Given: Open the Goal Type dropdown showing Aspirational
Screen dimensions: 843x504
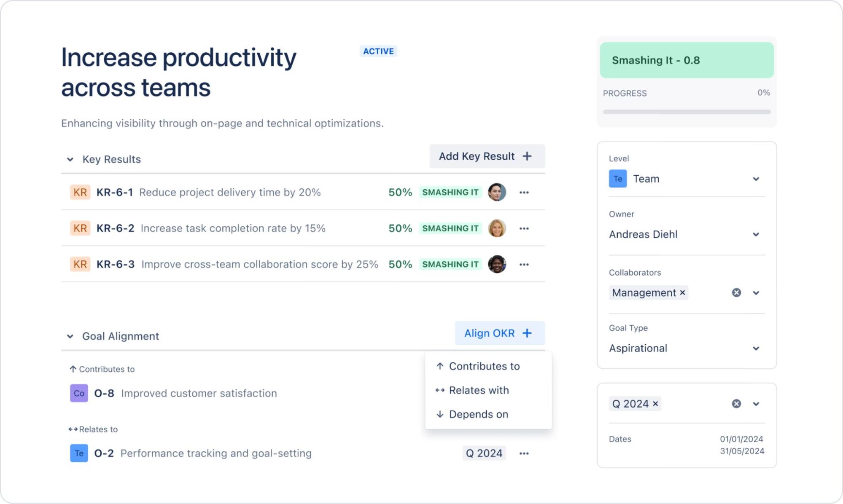Looking at the screenshot, I should pyautogui.click(x=757, y=348).
